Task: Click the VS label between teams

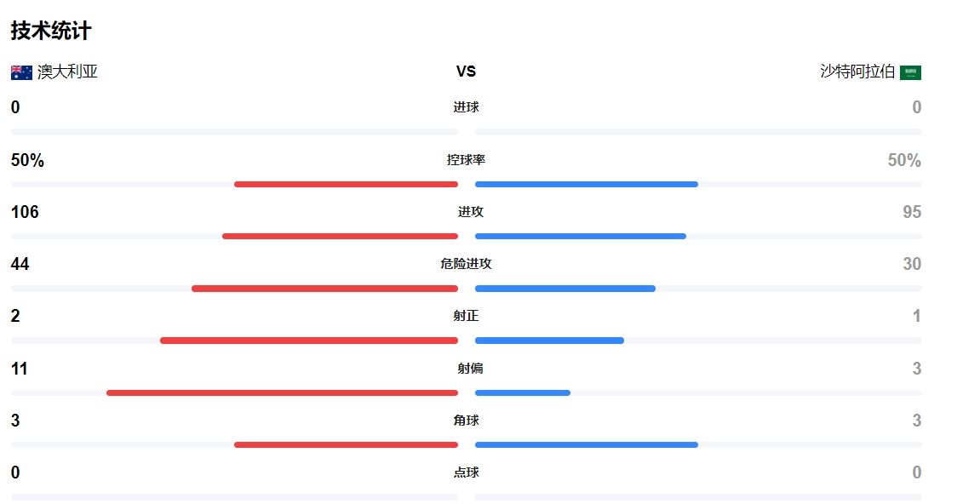Action: click(x=467, y=72)
